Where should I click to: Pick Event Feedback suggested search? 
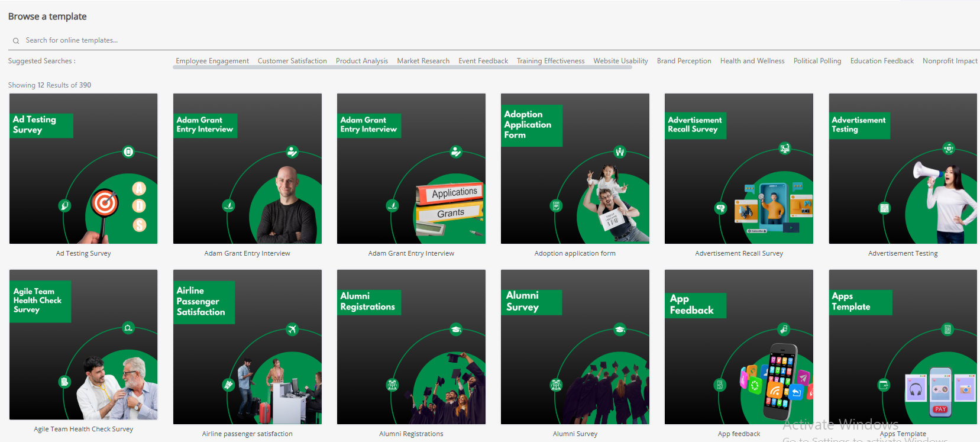[483, 61]
